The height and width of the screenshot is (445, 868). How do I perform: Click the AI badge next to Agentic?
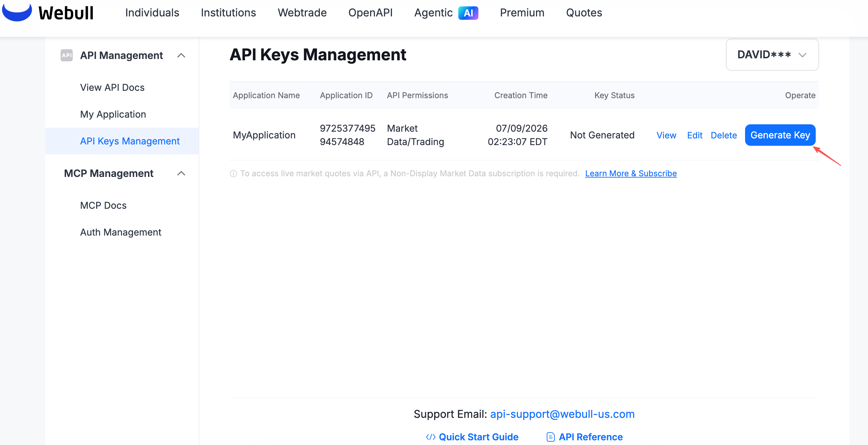(x=468, y=13)
